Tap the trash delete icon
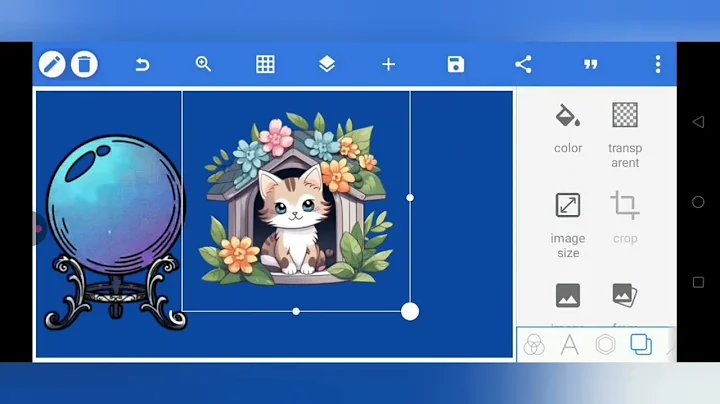This screenshot has height=404, width=720. (84, 64)
